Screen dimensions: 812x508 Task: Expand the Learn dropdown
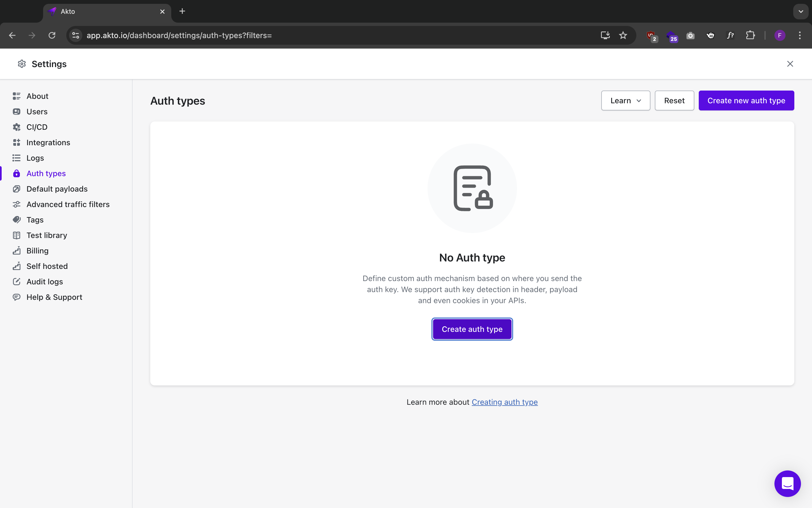(625, 100)
